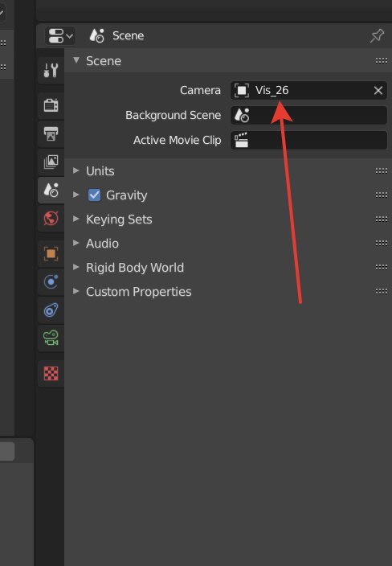This screenshot has height=566, width=392.
Task: Grab the Units panel drag handle dots
Action: point(382,170)
